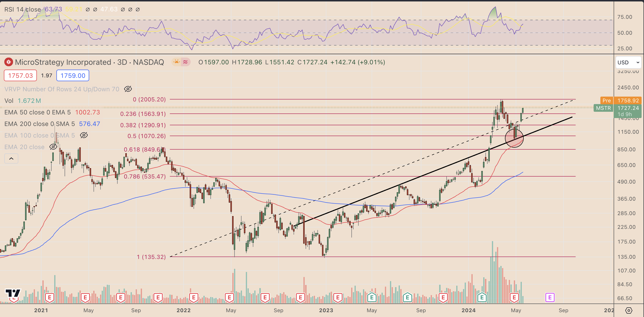Click the 2021 label on the time axis
The height and width of the screenshot is (317, 644).
click(x=41, y=310)
